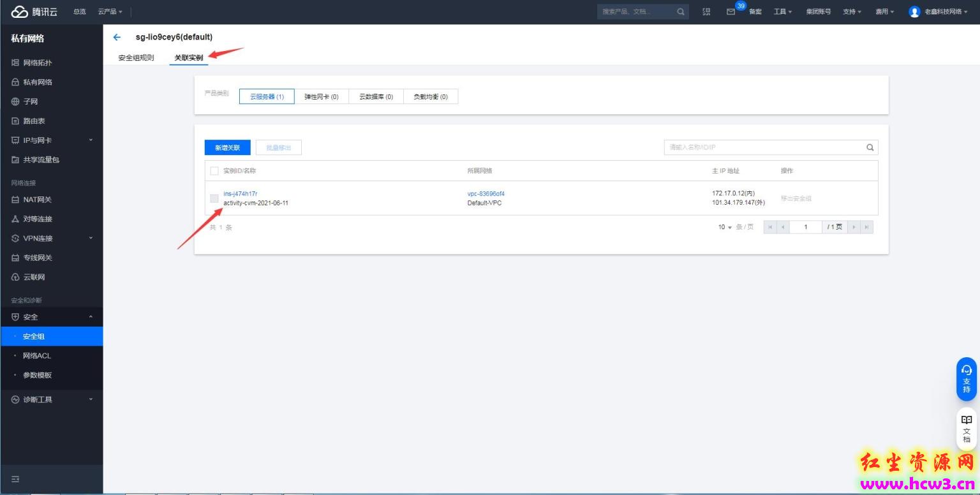This screenshot has height=495, width=980.
Task: Click the search magnifier in top bar
Action: (681, 11)
